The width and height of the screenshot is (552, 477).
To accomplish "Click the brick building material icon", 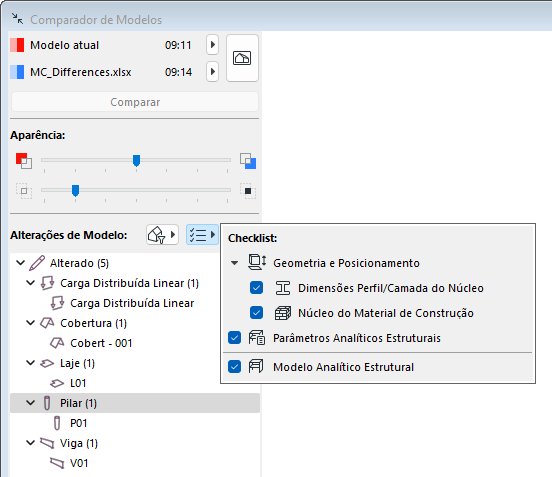I will [x=283, y=313].
